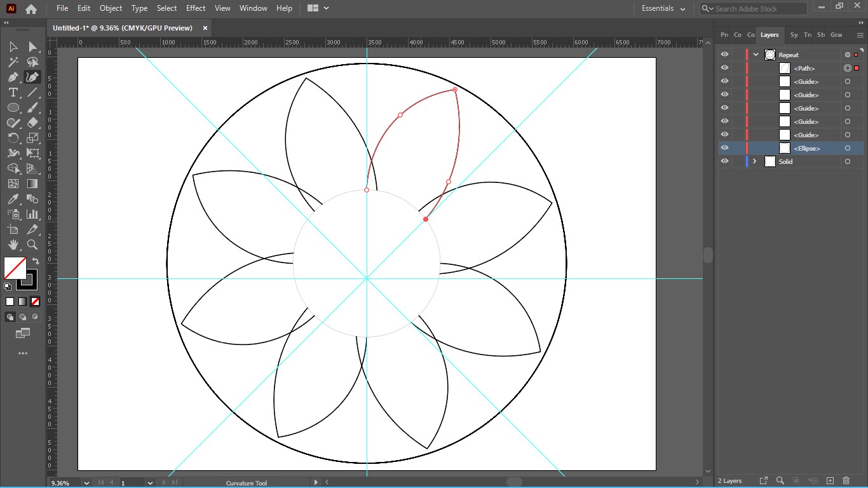Select the Mesh tool
This screenshot has width=868, height=488.
point(13,184)
